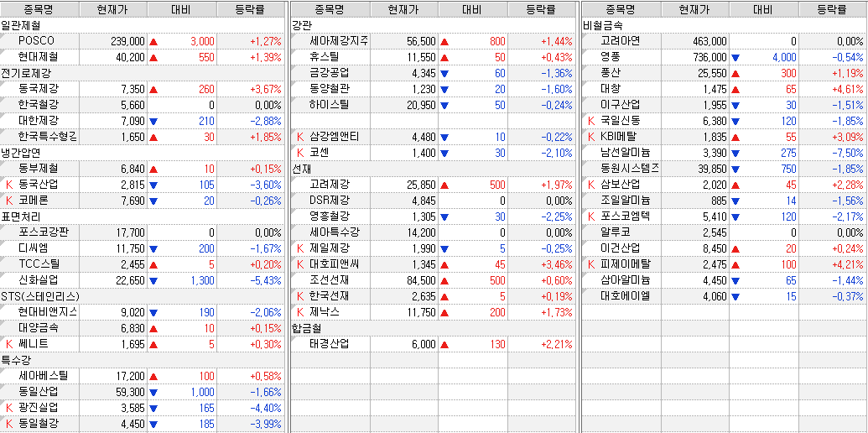Screen dimensions: 868x433
Task: Select the 태경산업 stock name
Action: pos(330,344)
